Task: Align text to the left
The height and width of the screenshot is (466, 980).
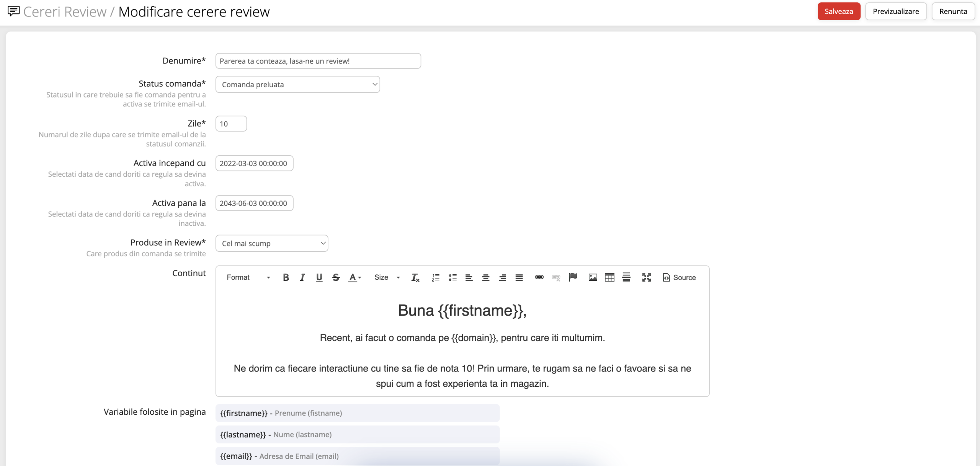Action: tap(469, 277)
